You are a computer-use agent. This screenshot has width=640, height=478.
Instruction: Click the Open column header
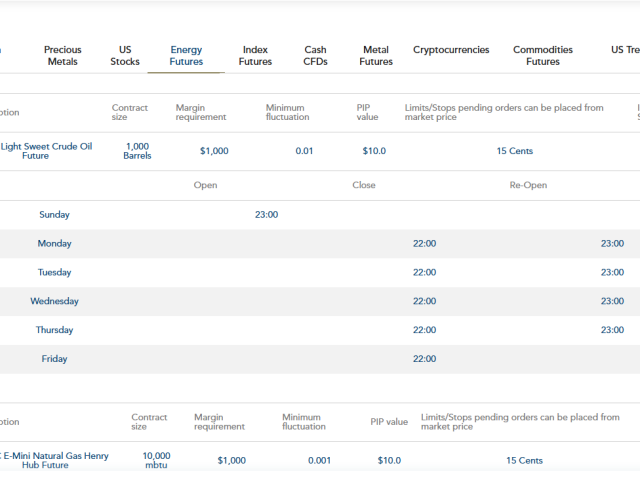[205, 186]
